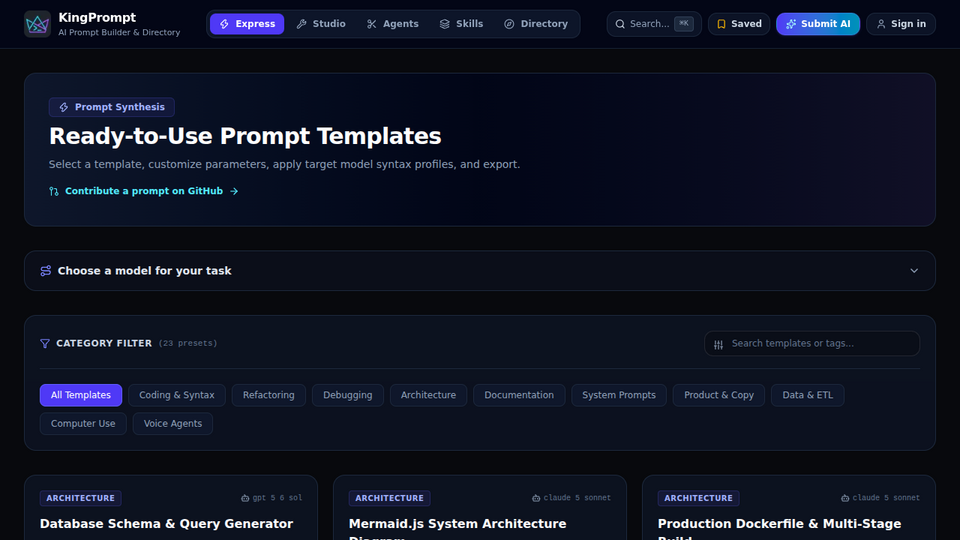Click the sparkle icon on Submit AI
This screenshot has width=960, height=540.
coord(791,24)
